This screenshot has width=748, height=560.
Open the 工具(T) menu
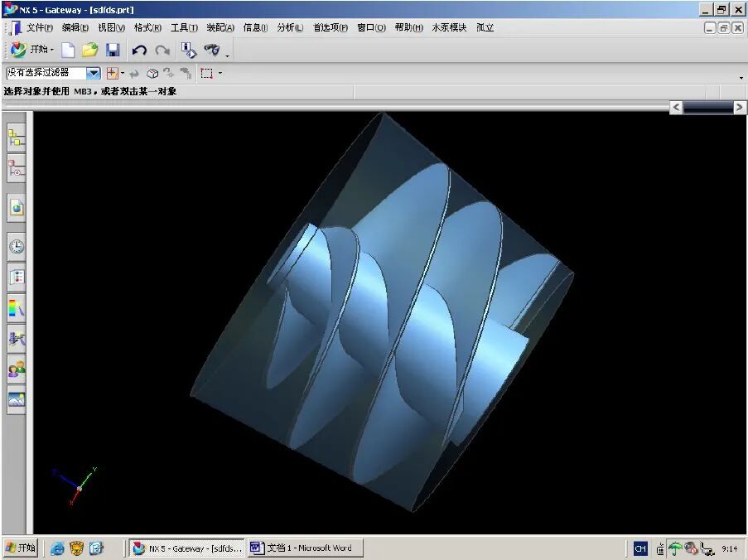point(184,27)
